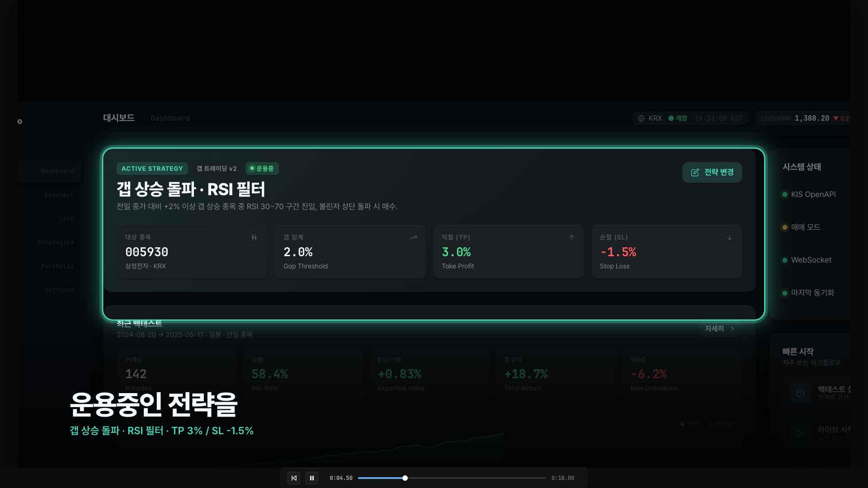Click the 삼성전자 · KRX label
The image size is (868, 488).
(146, 266)
